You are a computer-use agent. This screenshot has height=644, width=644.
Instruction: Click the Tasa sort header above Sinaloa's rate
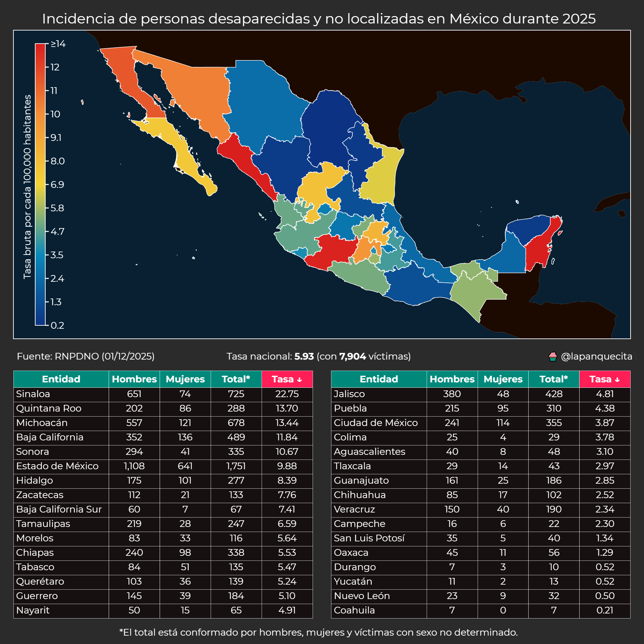click(287, 379)
